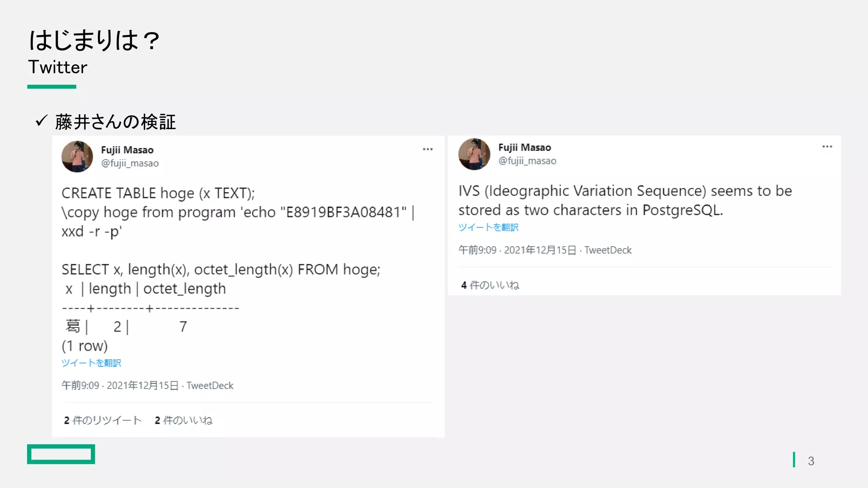Open the left tweet's timestamp 午前9:09 · 2021年12月15日

tap(120, 385)
